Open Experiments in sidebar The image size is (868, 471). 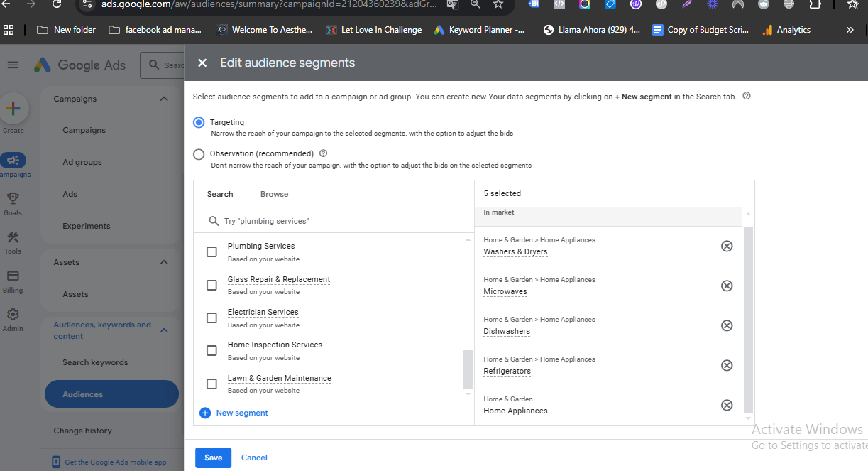(87, 226)
